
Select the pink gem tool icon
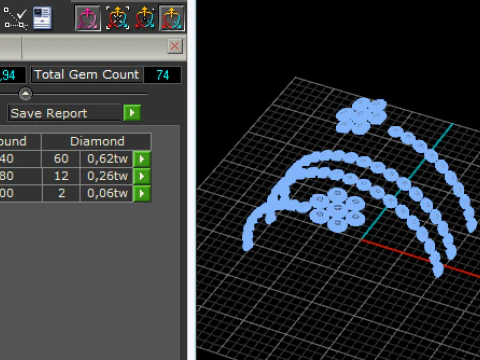[88, 18]
